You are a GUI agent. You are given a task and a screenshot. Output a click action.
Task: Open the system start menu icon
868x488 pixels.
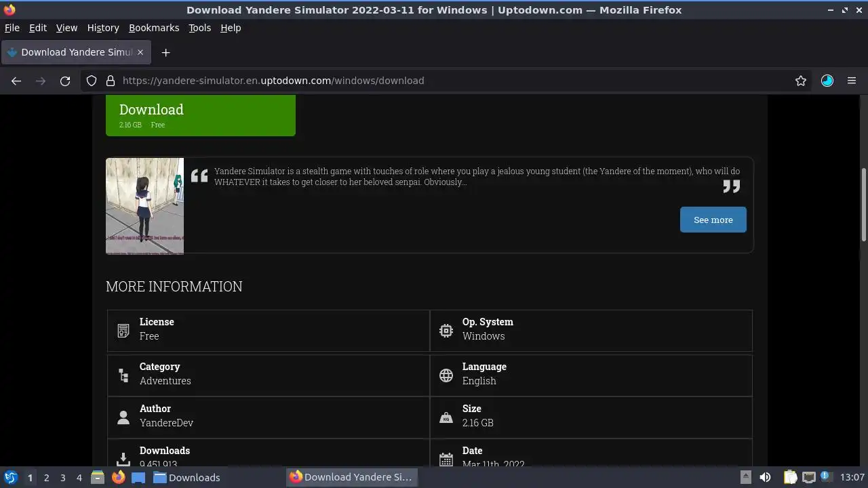10,477
